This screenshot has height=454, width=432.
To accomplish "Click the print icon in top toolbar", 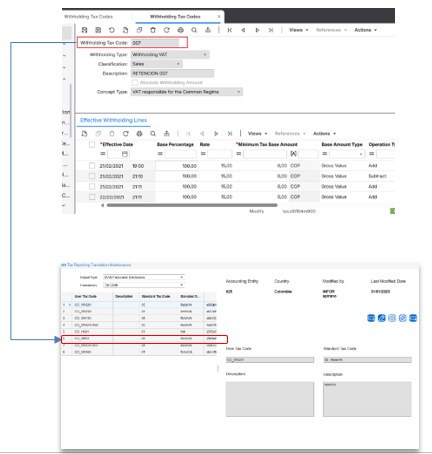I will click(x=180, y=30).
